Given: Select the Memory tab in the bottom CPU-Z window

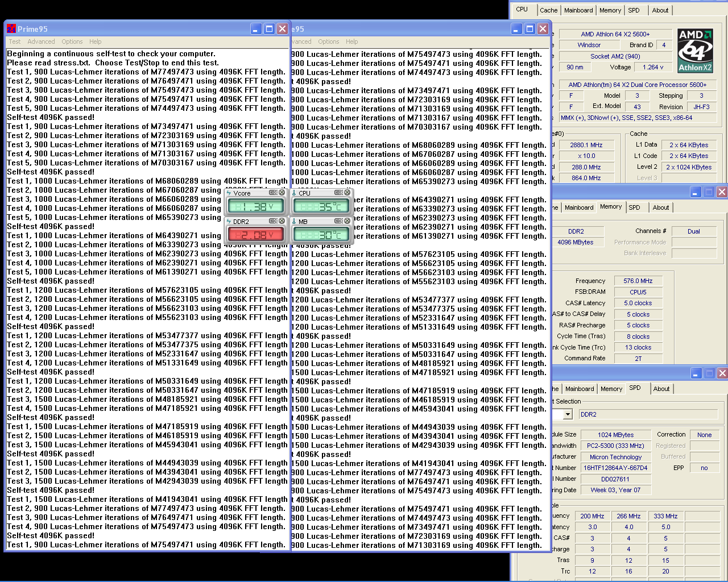Looking at the screenshot, I should 611,389.
